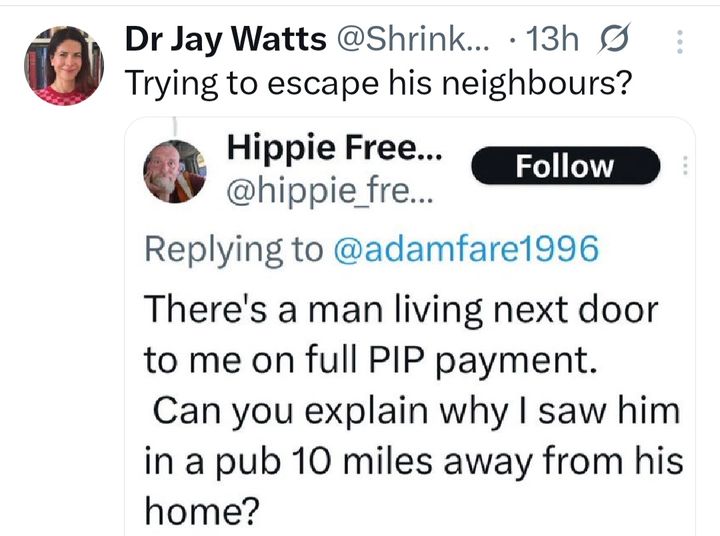Click the thread connector line above Hippie Free avatar

click(175, 127)
